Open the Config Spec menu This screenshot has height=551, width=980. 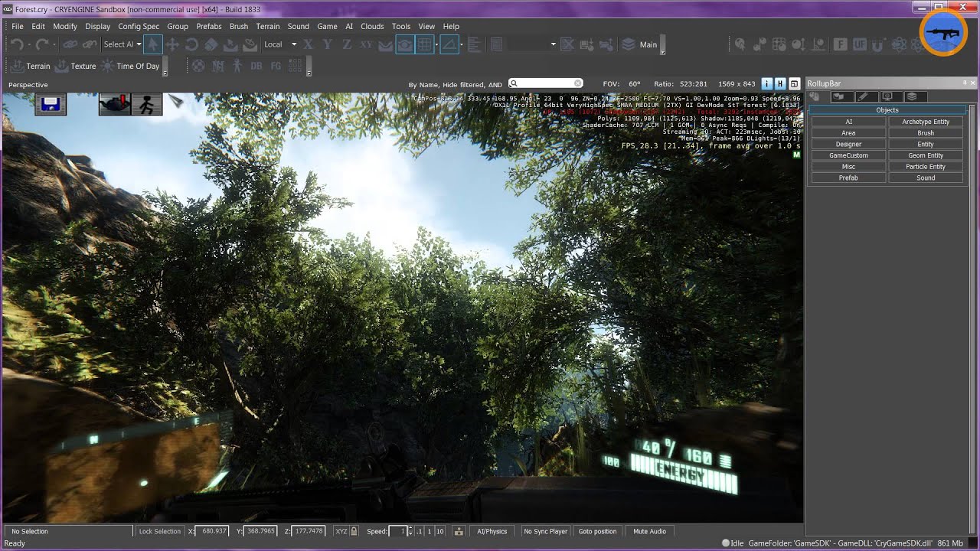pos(139,26)
